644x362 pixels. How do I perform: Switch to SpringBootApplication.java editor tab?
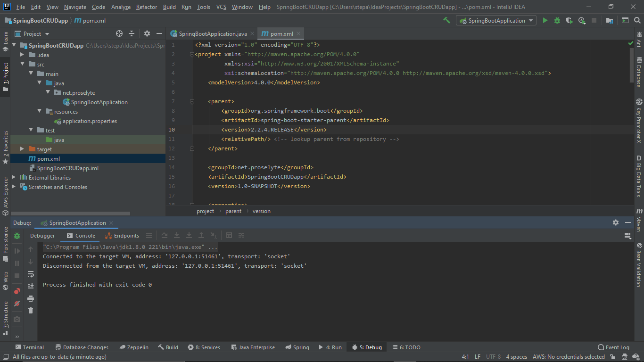pyautogui.click(x=213, y=33)
